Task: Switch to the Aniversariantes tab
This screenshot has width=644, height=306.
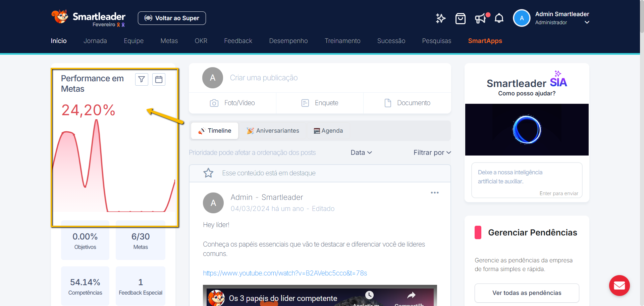Action: pos(273,131)
